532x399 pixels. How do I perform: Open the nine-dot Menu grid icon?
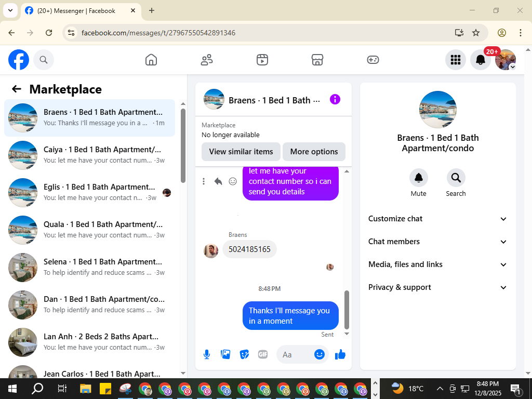coord(455,60)
